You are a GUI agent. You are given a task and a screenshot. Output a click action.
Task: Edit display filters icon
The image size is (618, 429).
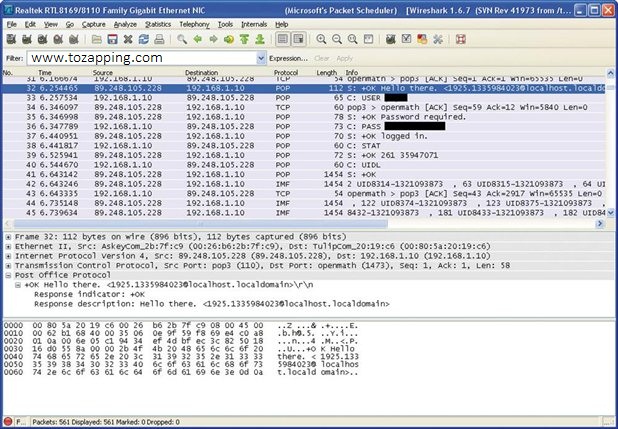tap(406, 39)
